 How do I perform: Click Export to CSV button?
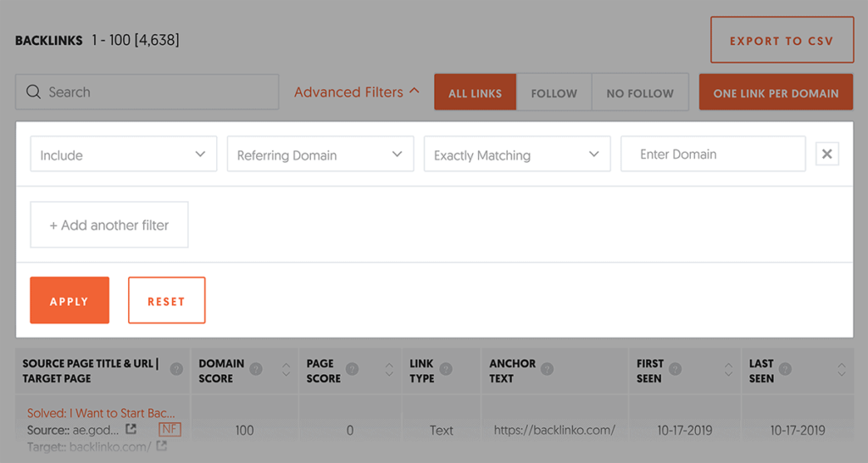[x=782, y=41]
